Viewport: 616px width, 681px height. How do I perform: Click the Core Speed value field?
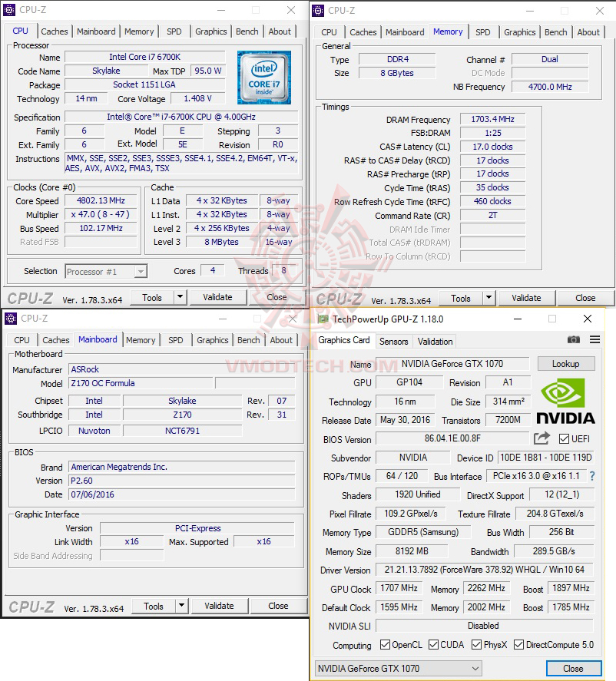click(x=101, y=200)
